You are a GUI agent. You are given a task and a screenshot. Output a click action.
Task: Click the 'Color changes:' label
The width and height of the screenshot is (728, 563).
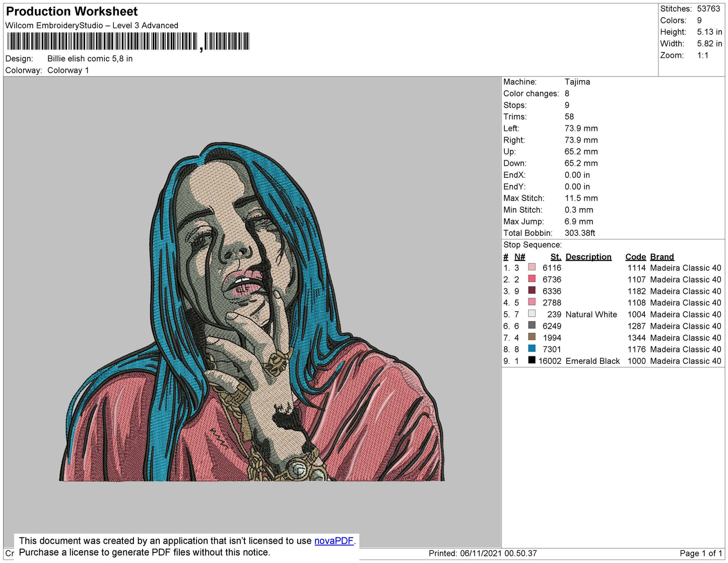click(x=531, y=94)
